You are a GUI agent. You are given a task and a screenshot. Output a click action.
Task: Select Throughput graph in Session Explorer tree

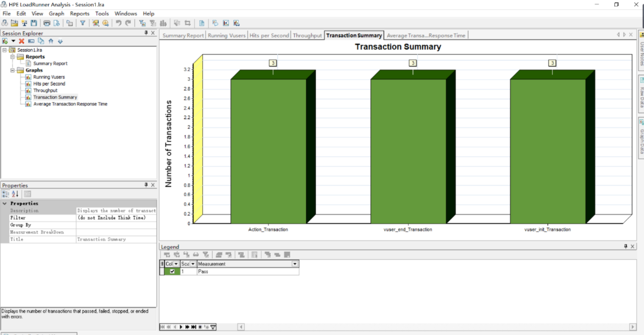(x=45, y=90)
